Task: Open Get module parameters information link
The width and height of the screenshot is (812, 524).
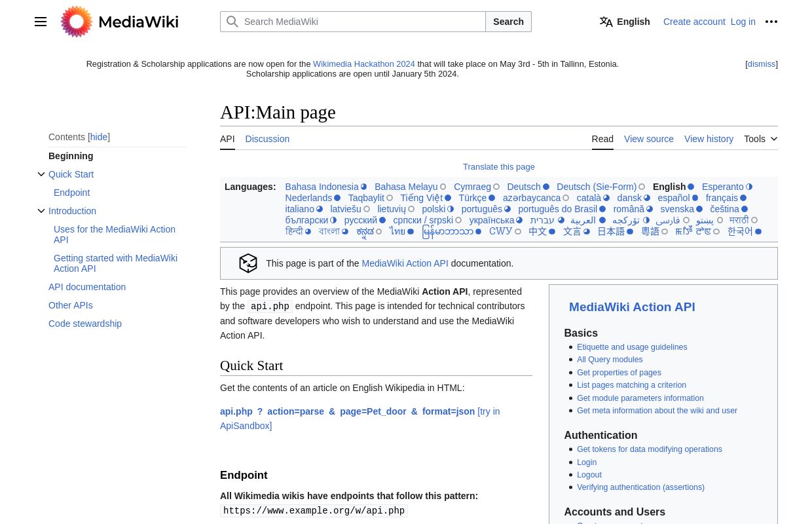Action: click(640, 398)
